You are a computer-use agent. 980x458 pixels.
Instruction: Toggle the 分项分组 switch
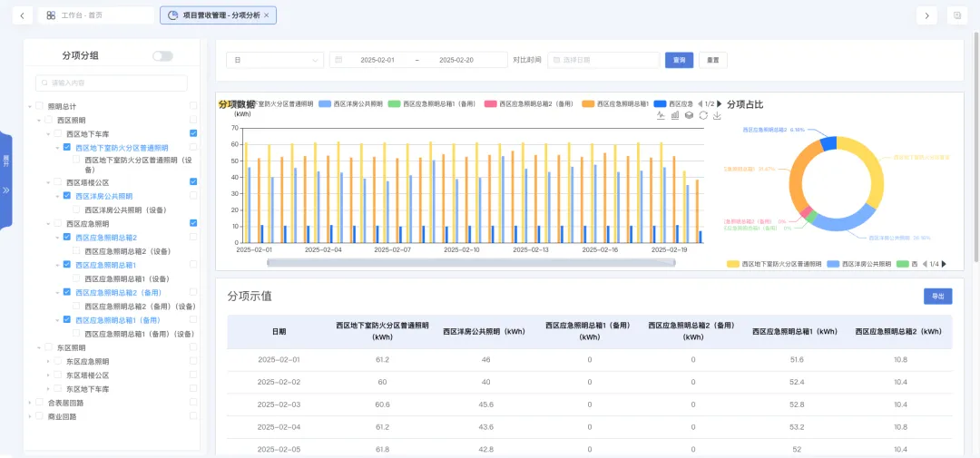[x=162, y=56]
